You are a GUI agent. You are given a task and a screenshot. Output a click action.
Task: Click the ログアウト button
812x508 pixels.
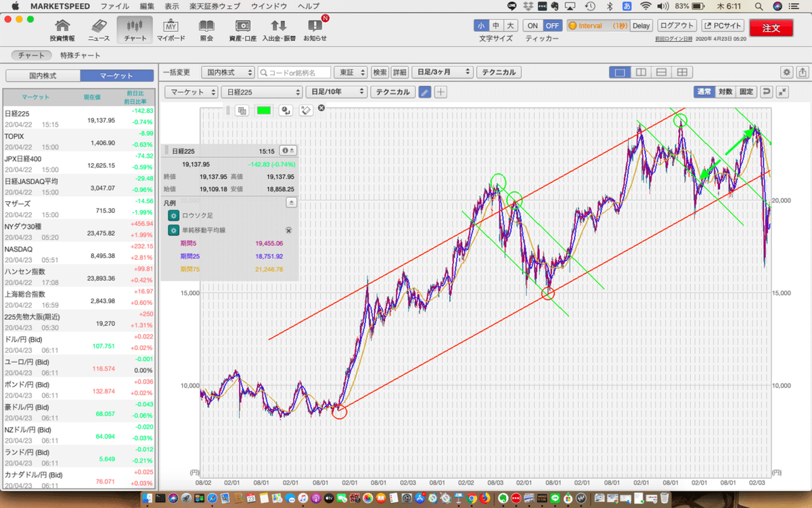point(677,26)
